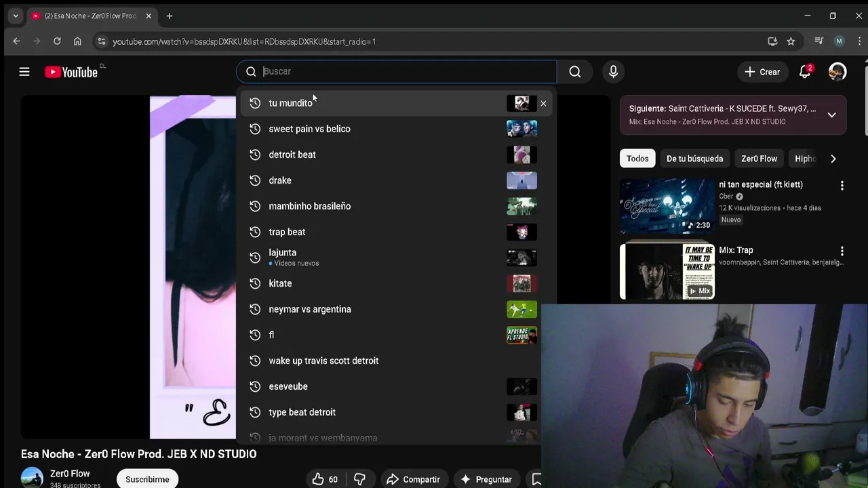Open the 'Mix: Trap' thumbnail
The height and width of the screenshot is (488, 868).
pos(667,271)
